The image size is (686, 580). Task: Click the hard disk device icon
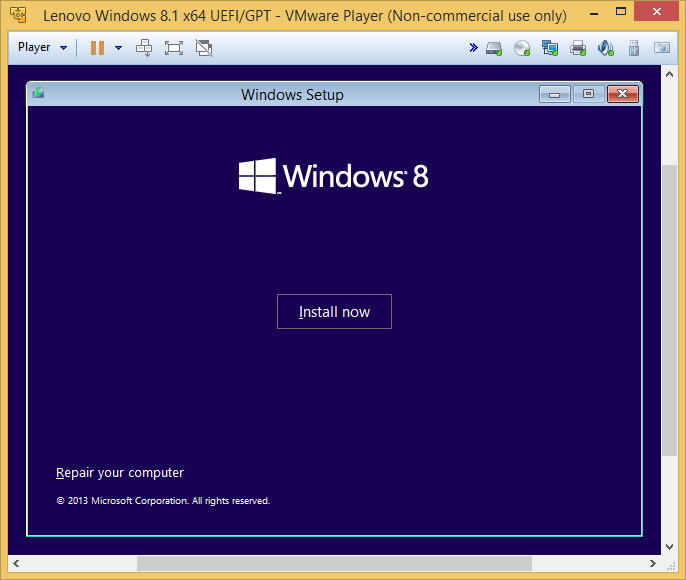[494, 48]
